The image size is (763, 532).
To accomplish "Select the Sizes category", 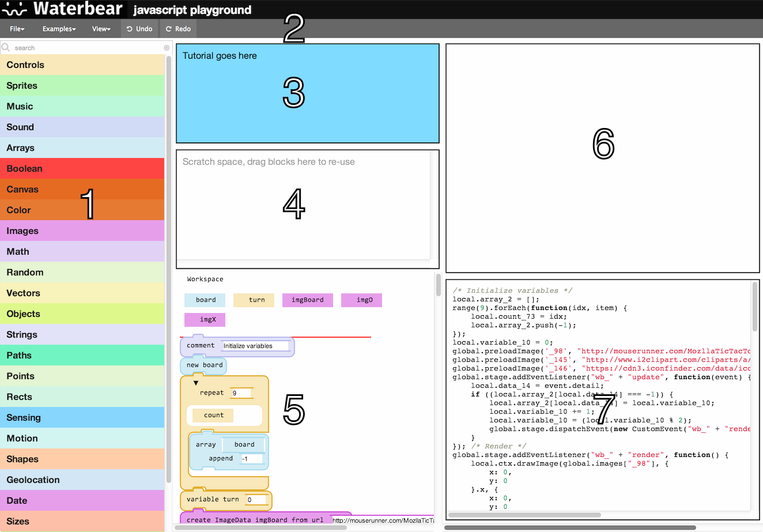I will pos(82,521).
